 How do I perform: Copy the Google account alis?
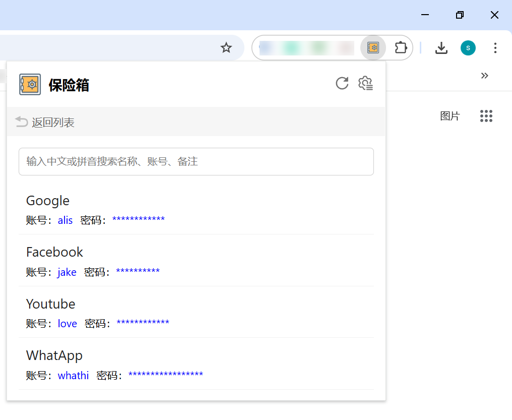[65, 220]
